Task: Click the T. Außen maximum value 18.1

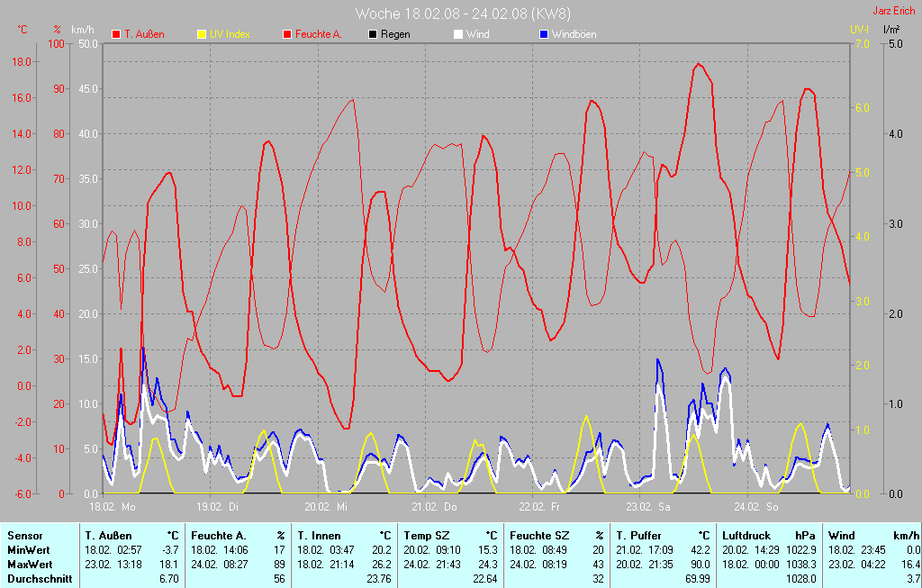Action: coord(170,564)
